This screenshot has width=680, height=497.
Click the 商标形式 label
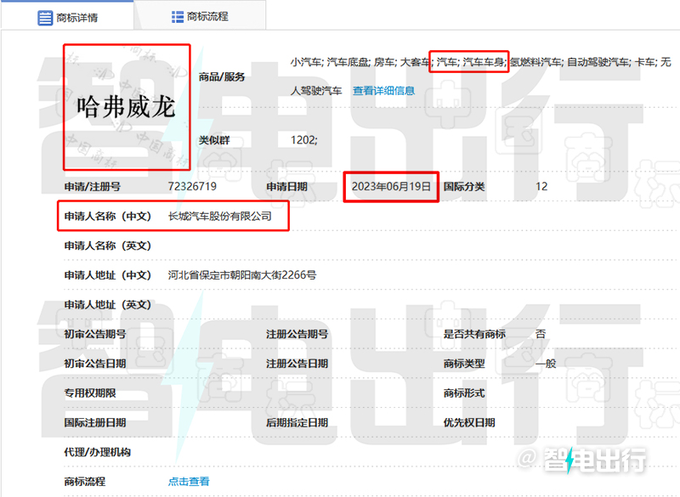[x=464, y=393]
